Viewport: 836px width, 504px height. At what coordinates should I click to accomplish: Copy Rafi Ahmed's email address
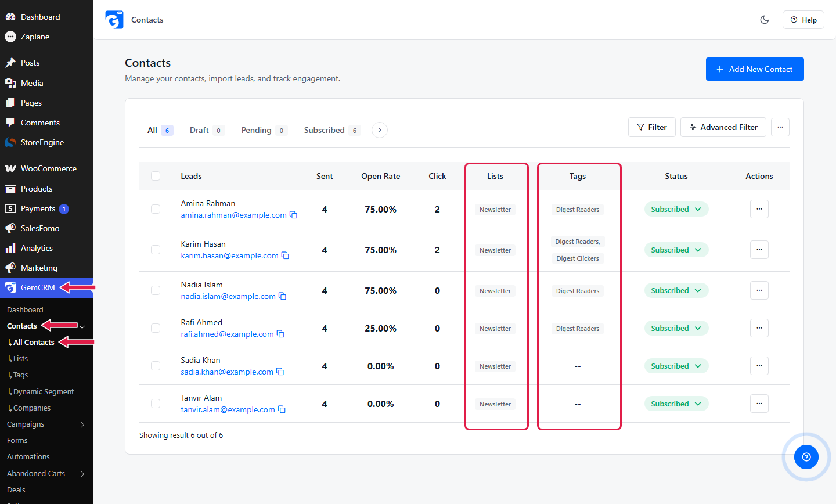tap(280, 334)
